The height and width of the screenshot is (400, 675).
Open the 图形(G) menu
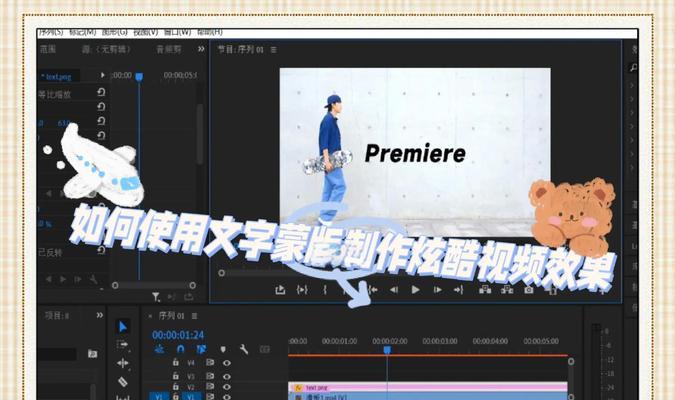(115, 32)
